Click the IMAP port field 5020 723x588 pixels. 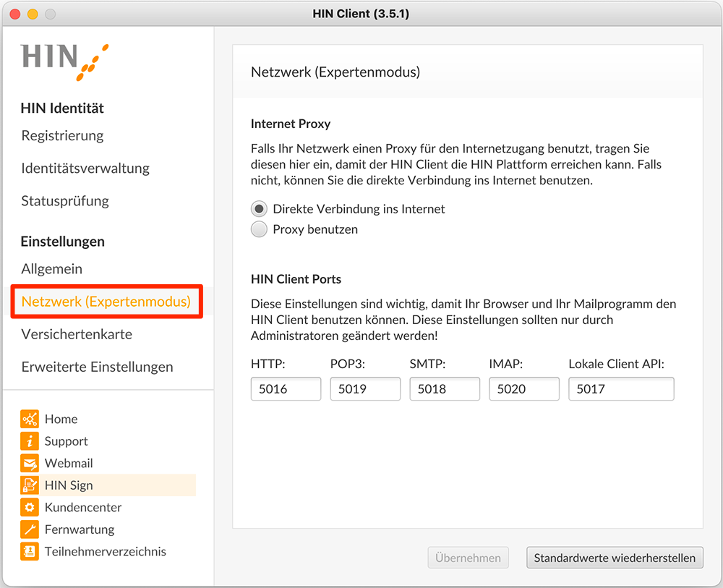pos(524,389)
